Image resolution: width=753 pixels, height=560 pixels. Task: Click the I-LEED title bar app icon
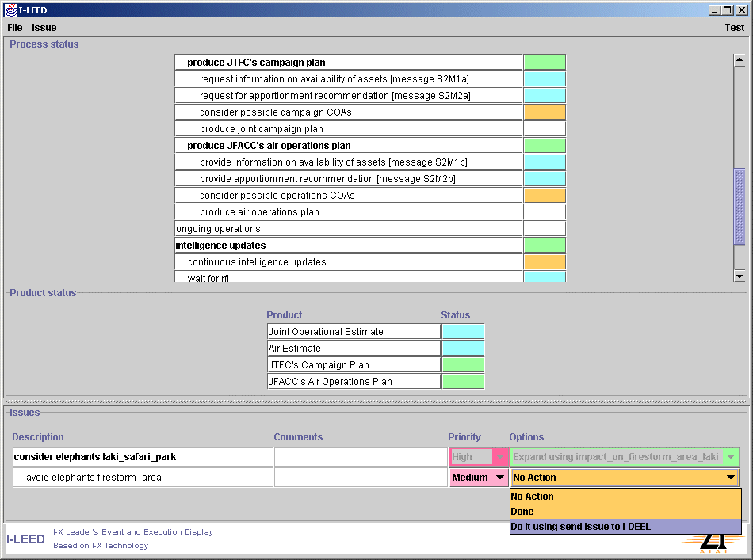(x=11, y=10)
